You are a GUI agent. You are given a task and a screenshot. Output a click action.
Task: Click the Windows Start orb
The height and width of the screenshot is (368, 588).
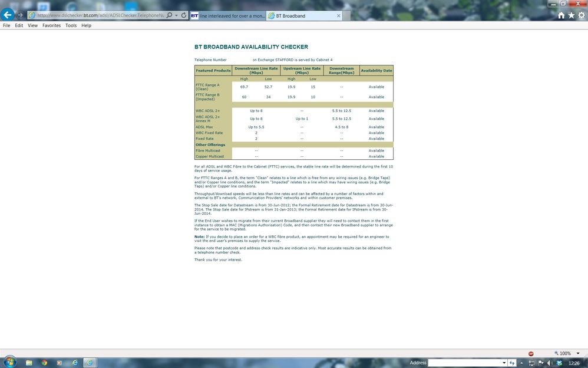pos(10,362)
